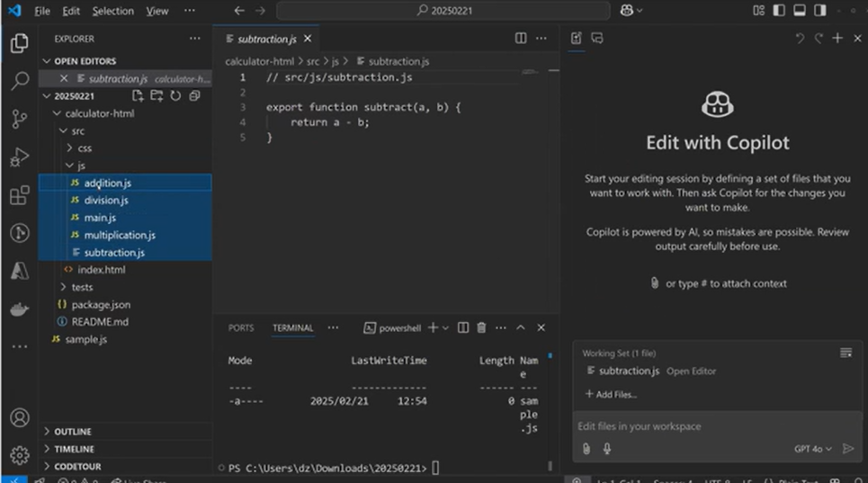The width and height of the screenshot is (868, 483).
Task: Select multiplication.js in file tree
Action: click(x=120, y=235)
